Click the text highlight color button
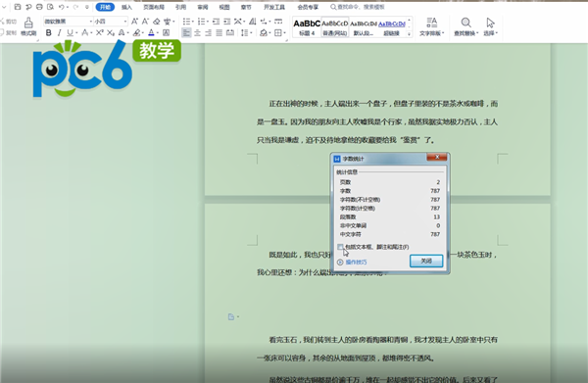This screenshot has height=383, width=588. (137, 33)
